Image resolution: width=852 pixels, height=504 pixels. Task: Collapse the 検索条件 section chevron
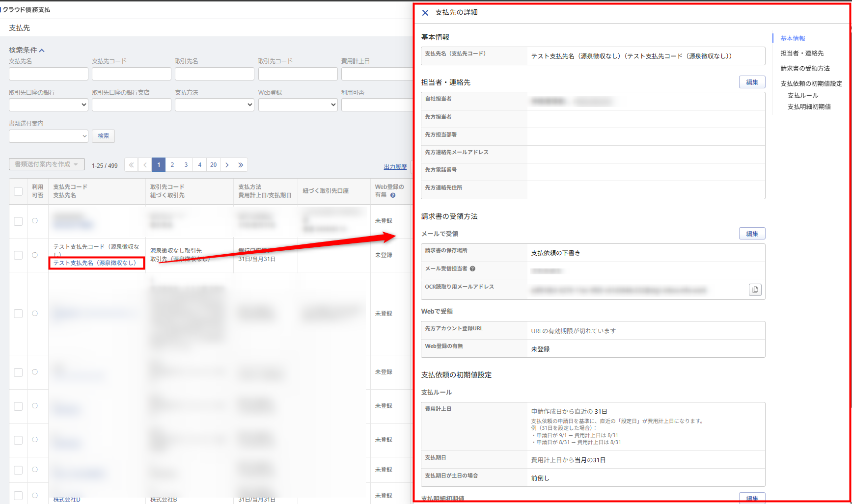tap(42, 51)
